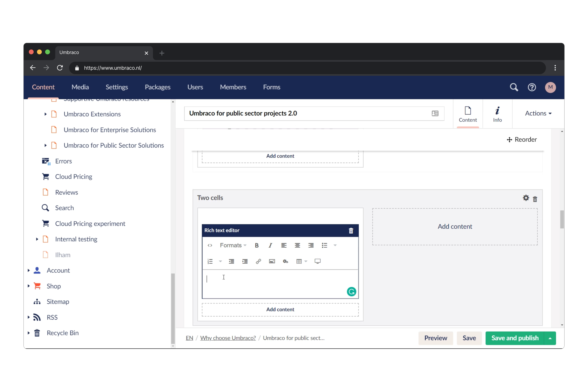This screenshot has height=392, width=588.
Task: Open Save and publish options arrow
Action: tap(550, 338)
